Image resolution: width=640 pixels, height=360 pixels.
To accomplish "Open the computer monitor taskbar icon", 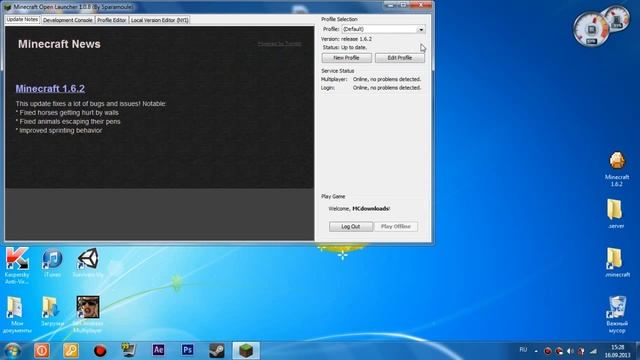I will point(129,350).
